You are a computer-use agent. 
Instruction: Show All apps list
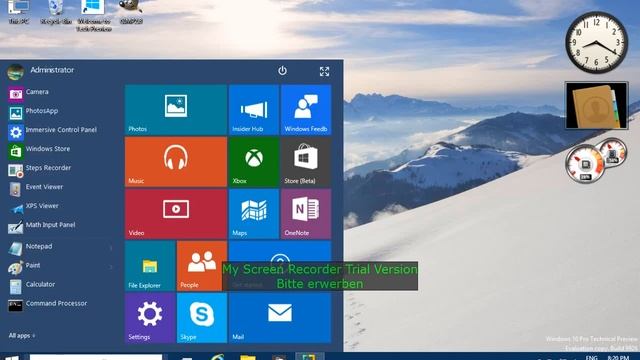(22, 336)
